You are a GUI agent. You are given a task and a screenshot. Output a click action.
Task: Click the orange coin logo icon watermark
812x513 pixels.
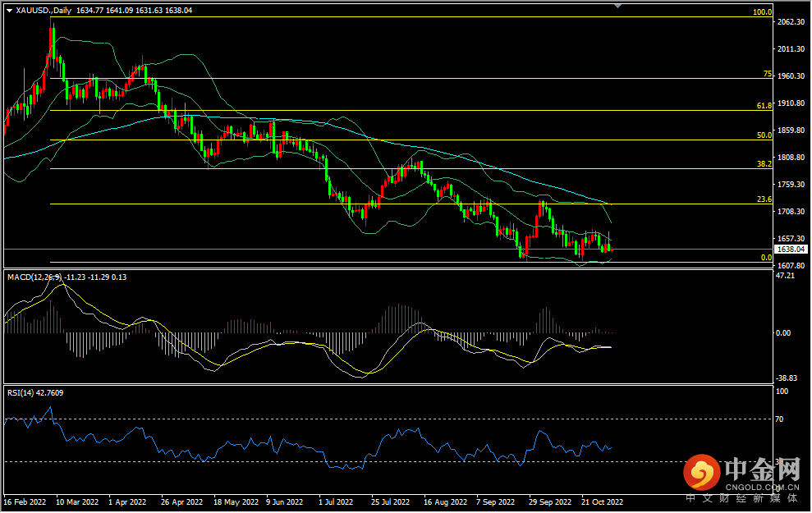(x=702, y=473)
